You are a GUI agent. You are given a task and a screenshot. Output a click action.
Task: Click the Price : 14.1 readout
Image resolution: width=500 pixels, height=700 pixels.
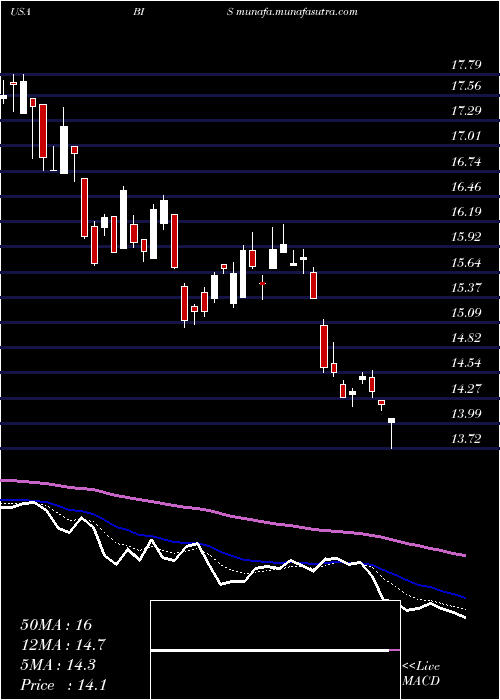pos(63,684)
